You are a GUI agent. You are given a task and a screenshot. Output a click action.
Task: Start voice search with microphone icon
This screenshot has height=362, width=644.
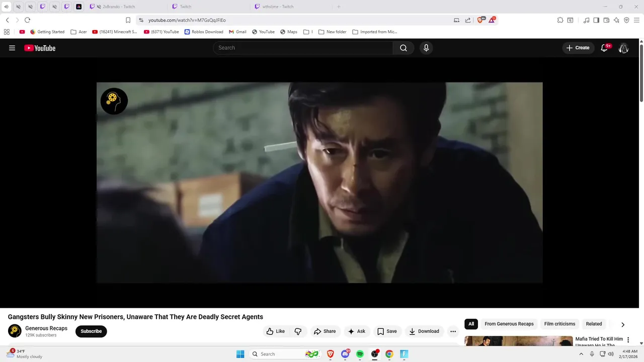pyautogui.click(x=426, y=48)
